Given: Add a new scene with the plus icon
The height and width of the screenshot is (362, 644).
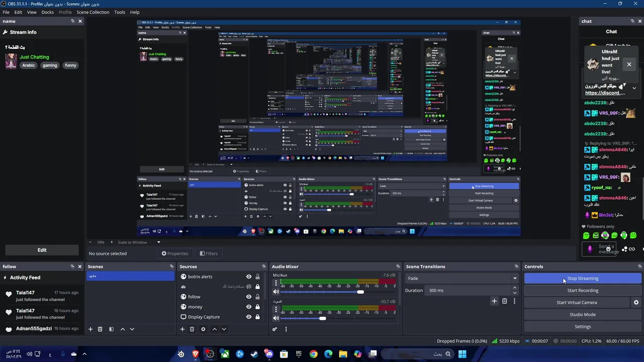Looking at the screenshot, I should coord(91,329).
